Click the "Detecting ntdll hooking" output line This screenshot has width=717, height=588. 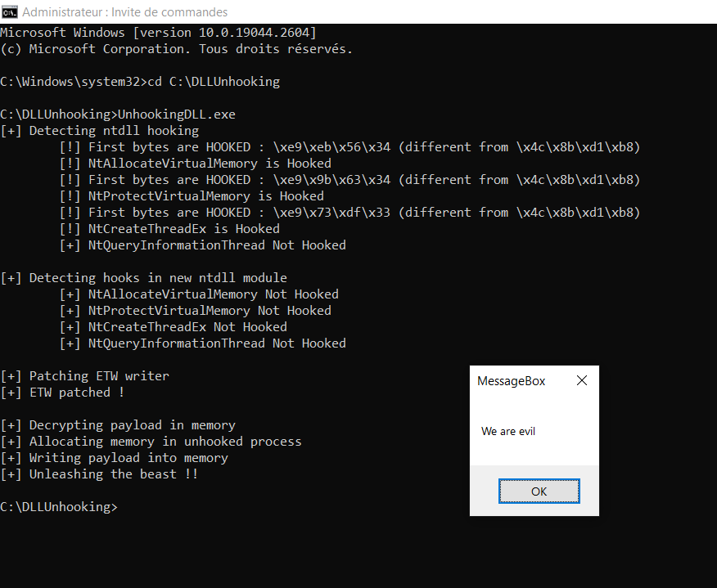[114, 131]
